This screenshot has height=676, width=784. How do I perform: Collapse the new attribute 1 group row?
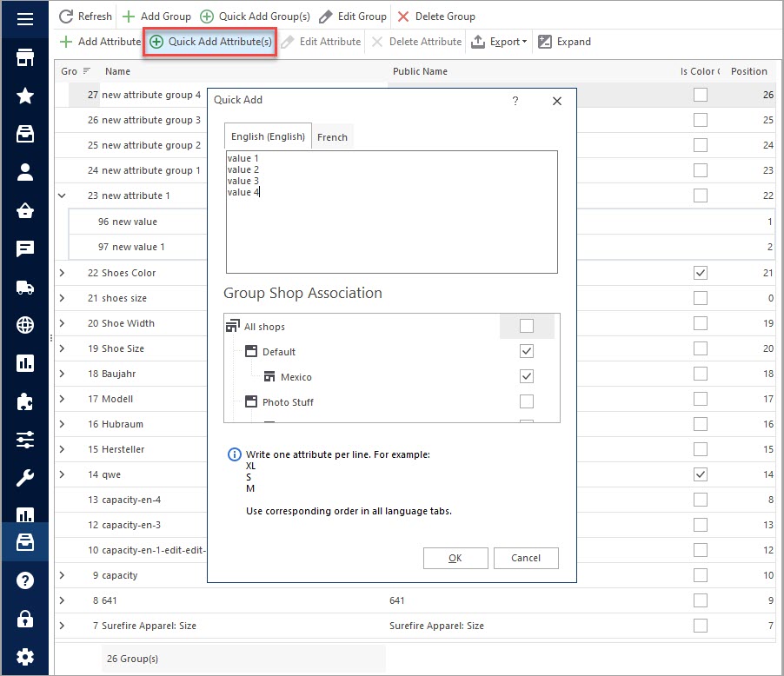point(62,196)
